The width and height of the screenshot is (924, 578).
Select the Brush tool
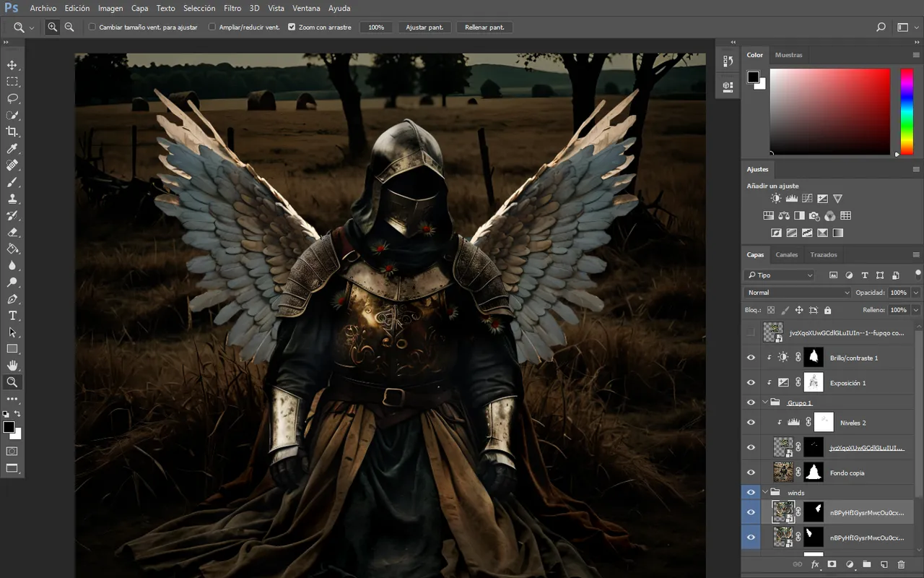pyautogui.click(x=12, y=182)
